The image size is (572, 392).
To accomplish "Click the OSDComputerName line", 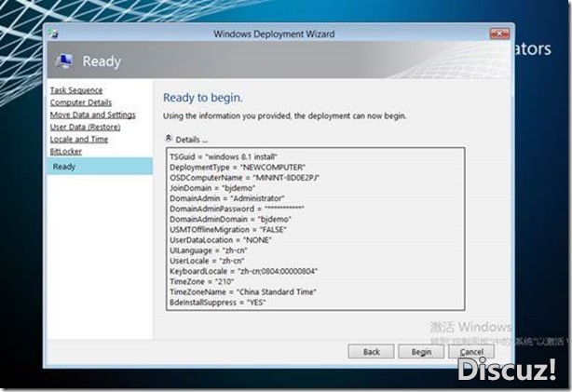I will (x=244, y=178).
